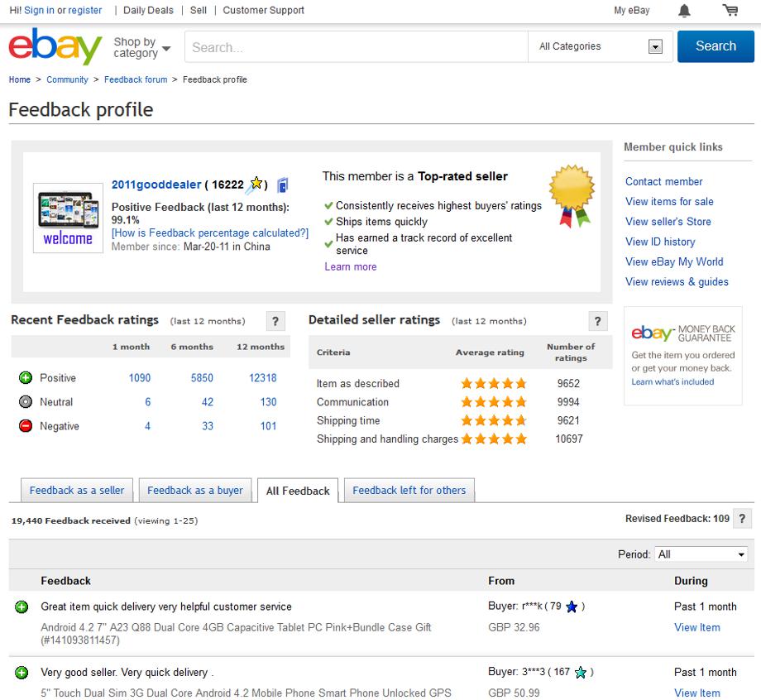Open help for Detailed seller ratings
The width and height of the screenshot is (761, 700).
pos(598,321)
